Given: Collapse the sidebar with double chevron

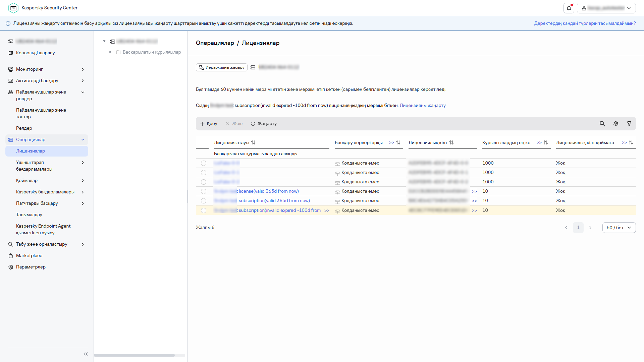Looking at the screenshot, I should click(85, 354).
